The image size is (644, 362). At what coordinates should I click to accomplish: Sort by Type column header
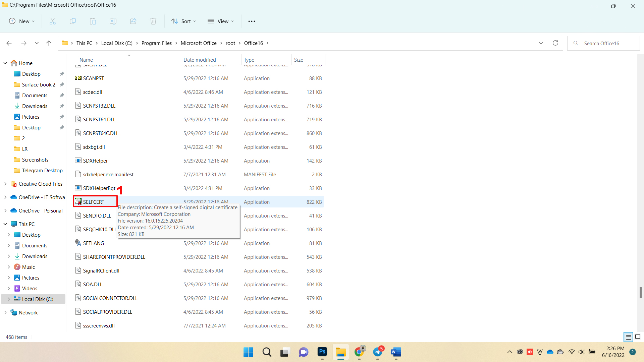266,60
